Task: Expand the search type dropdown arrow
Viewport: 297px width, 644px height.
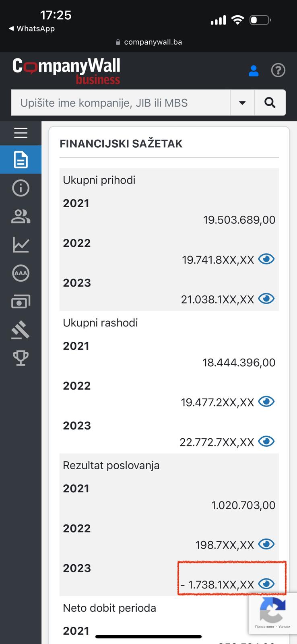Action: [x=242, y=103]
